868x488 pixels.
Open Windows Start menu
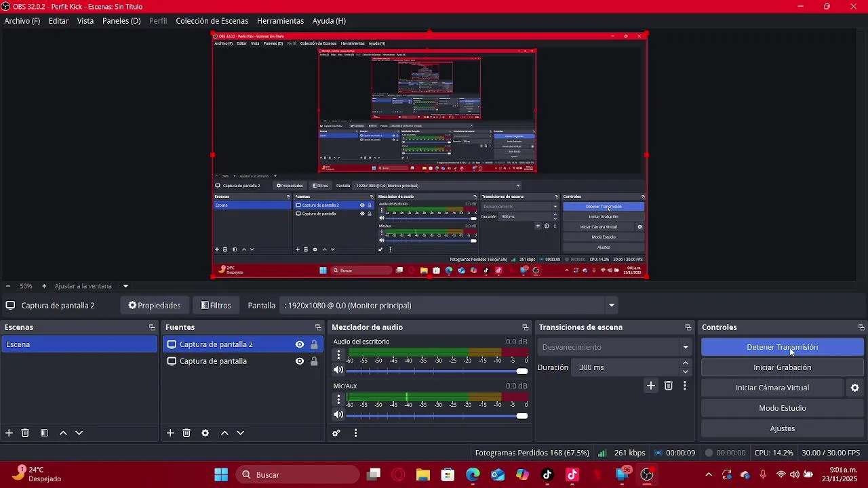coord(221,474)
